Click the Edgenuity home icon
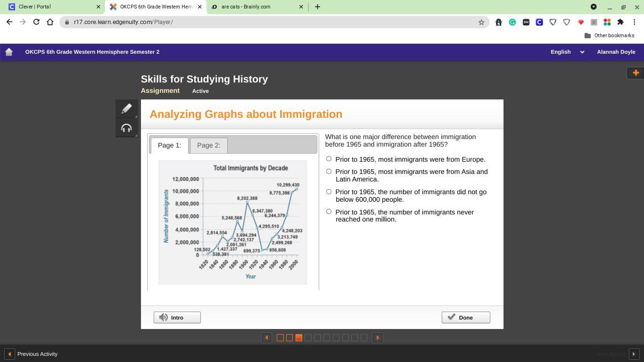The width and height of the screenshot is (644, 362). 9,52
